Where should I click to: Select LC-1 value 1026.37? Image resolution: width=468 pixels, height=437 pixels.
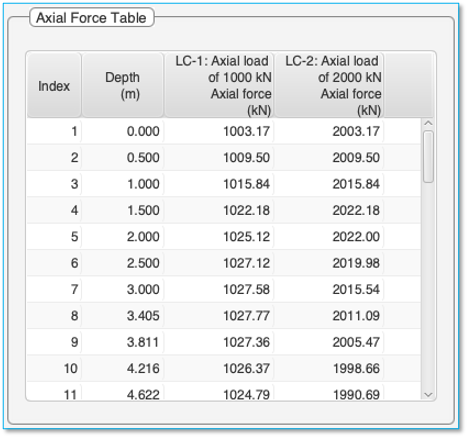click(219, 369)
